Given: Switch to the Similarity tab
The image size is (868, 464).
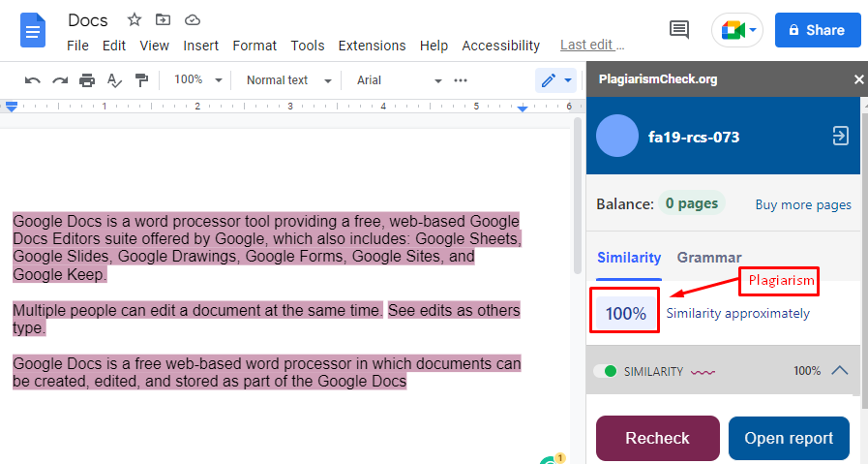Looking at the screenshot, I should pyautogui.click(x=629, y=258).
